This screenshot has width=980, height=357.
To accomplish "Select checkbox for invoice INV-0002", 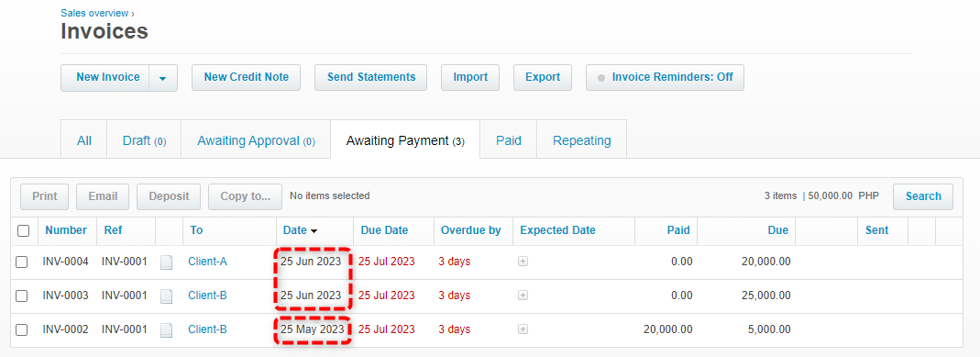I will coord(22,329).
